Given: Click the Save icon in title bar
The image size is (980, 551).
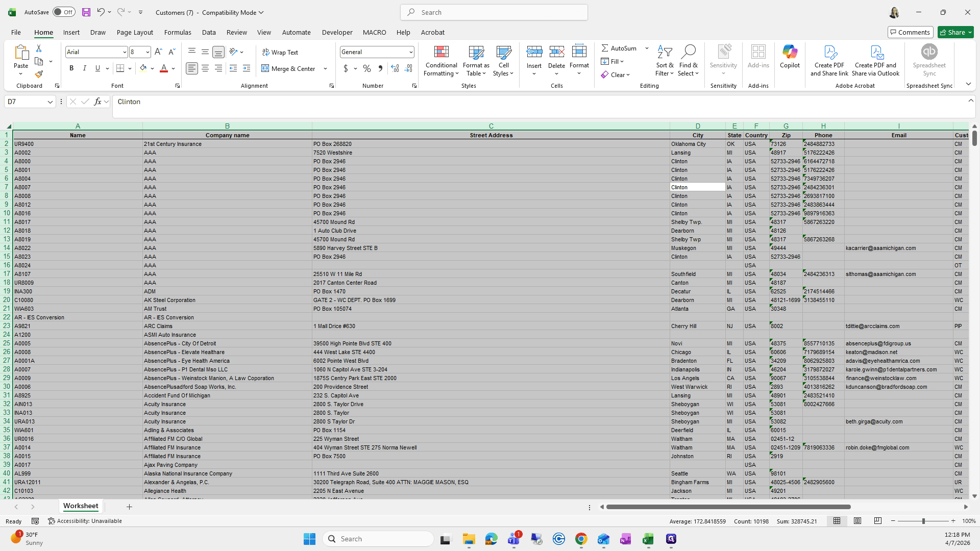Looking at the screenshot, I should tap(86, 12).
